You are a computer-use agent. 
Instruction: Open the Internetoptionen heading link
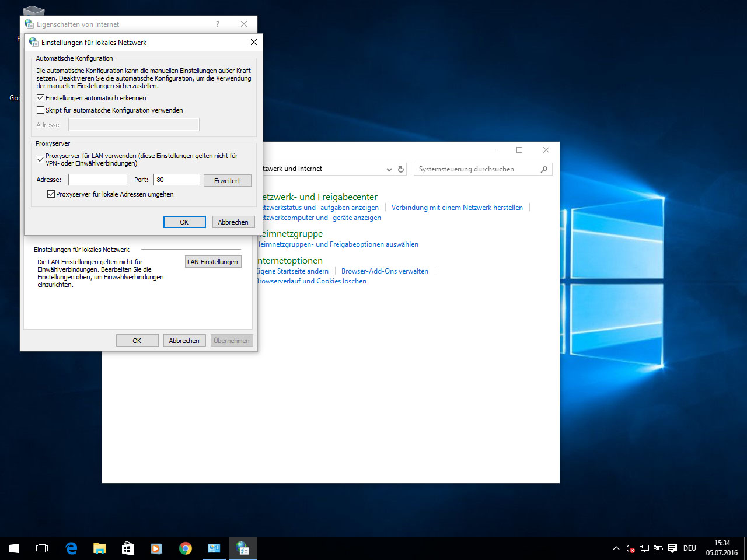pyautogui.click(x=290, y=261)
